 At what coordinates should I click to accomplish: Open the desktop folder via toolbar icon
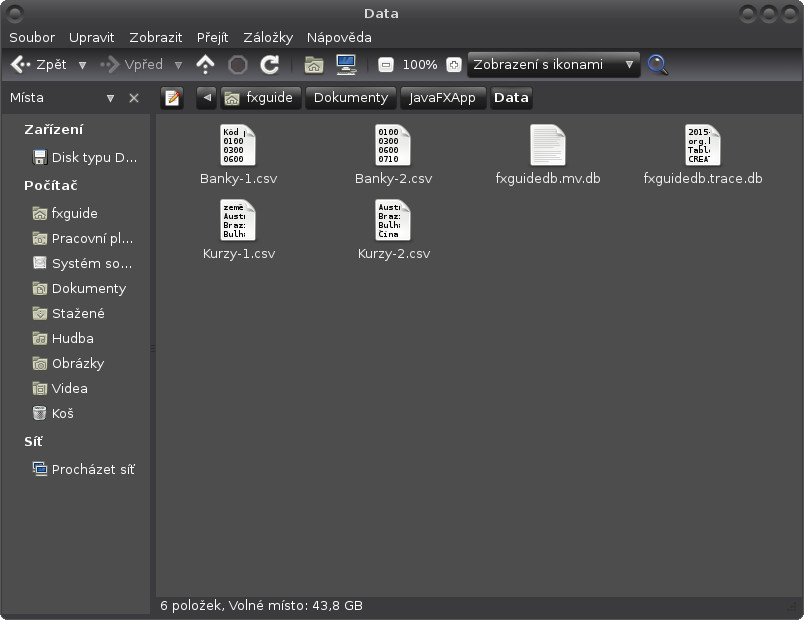pos(345,64)
